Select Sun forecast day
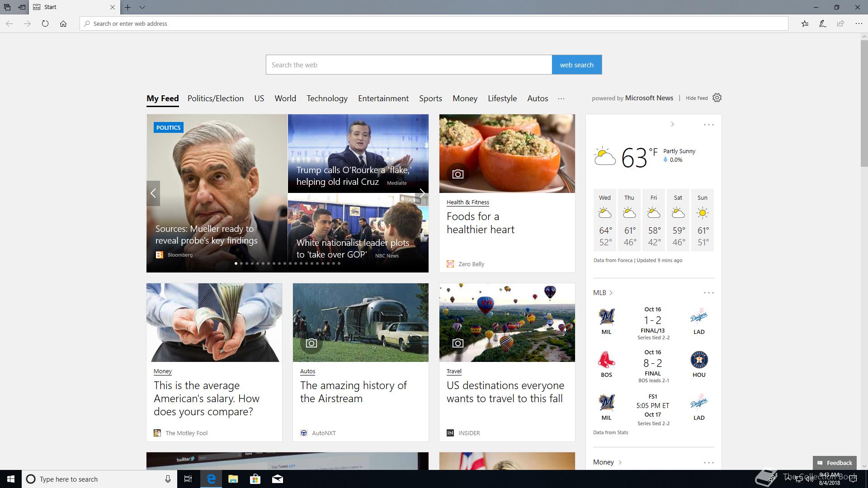Screen dimensions: 868x488 coord(703,220)
